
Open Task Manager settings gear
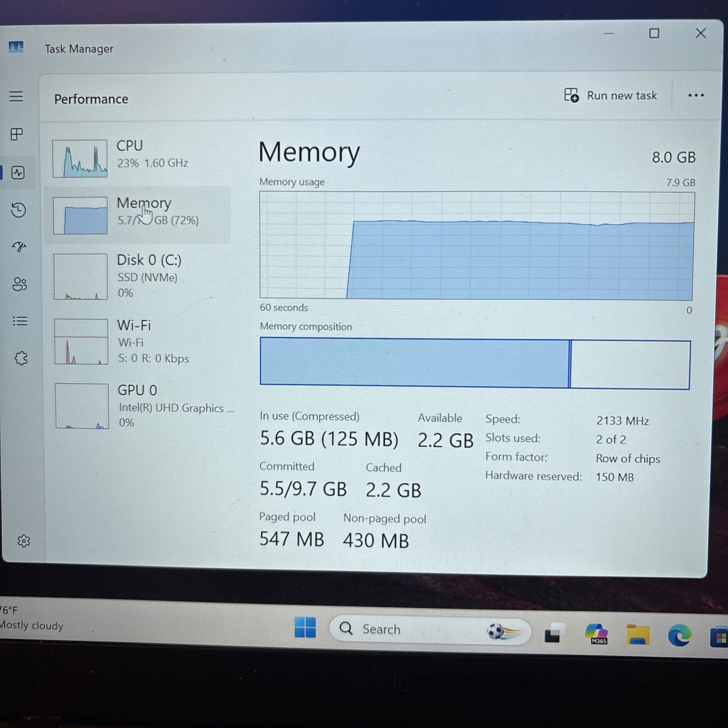24,541
